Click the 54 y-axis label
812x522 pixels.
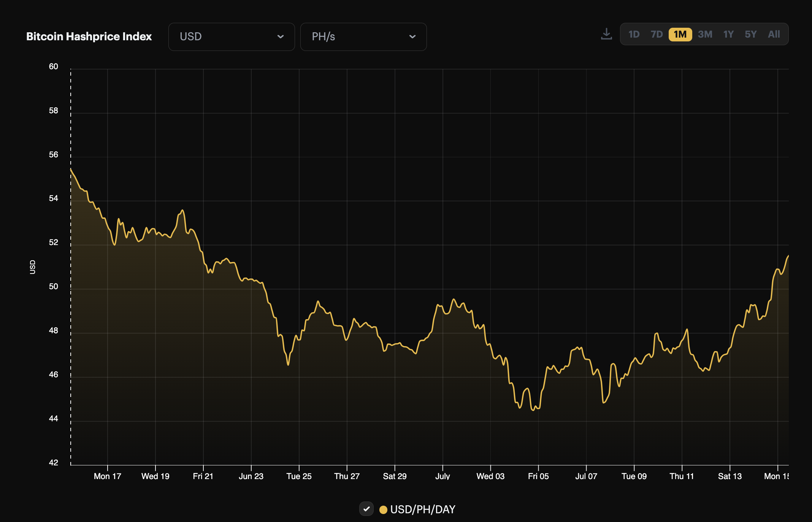[x=54, y=198]
